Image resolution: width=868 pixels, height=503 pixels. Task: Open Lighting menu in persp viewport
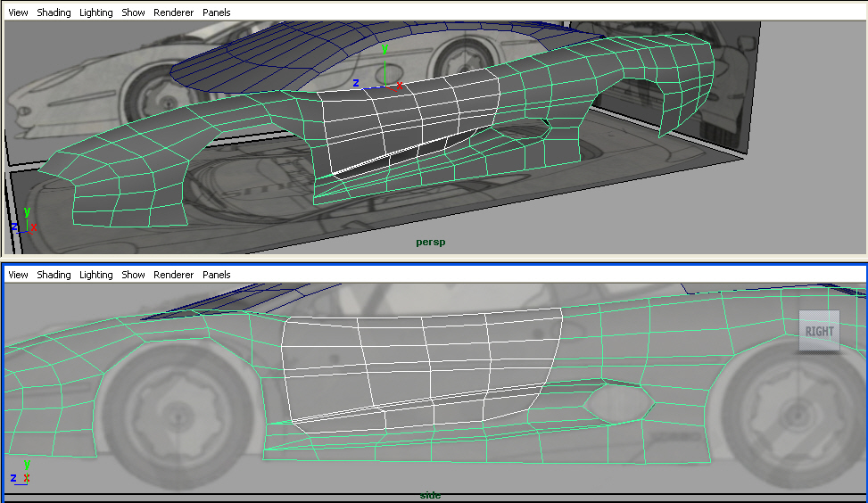[x=95, y=12]
